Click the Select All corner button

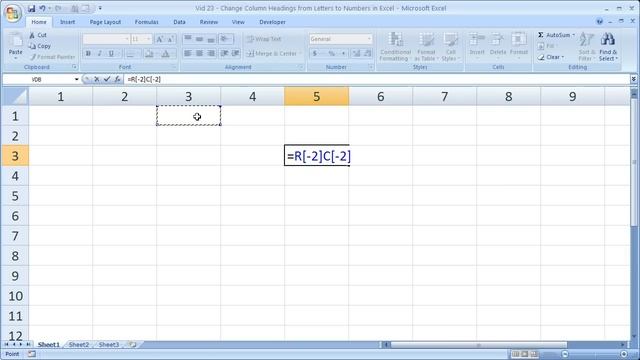(x=15, y=96)
